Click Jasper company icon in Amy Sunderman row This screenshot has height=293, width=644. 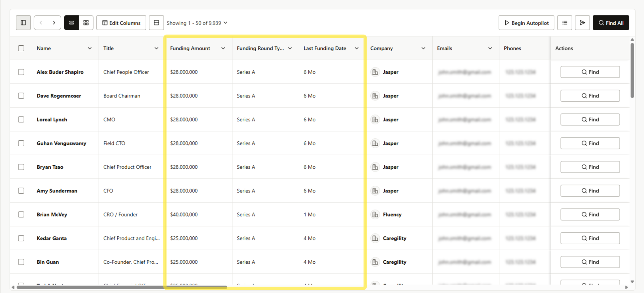coord(375,191)
